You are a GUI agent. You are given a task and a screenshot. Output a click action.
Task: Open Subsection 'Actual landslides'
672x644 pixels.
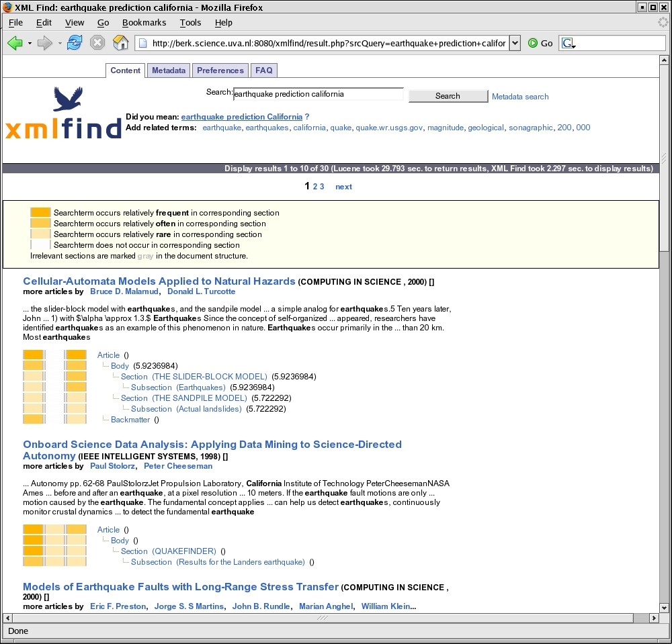[x=186, y=408]
